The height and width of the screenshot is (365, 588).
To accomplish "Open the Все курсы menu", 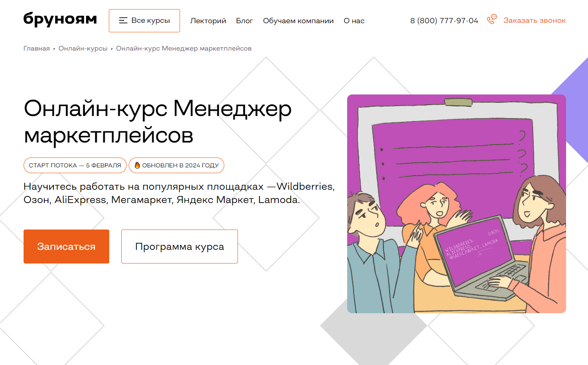I will click(144, 21).
